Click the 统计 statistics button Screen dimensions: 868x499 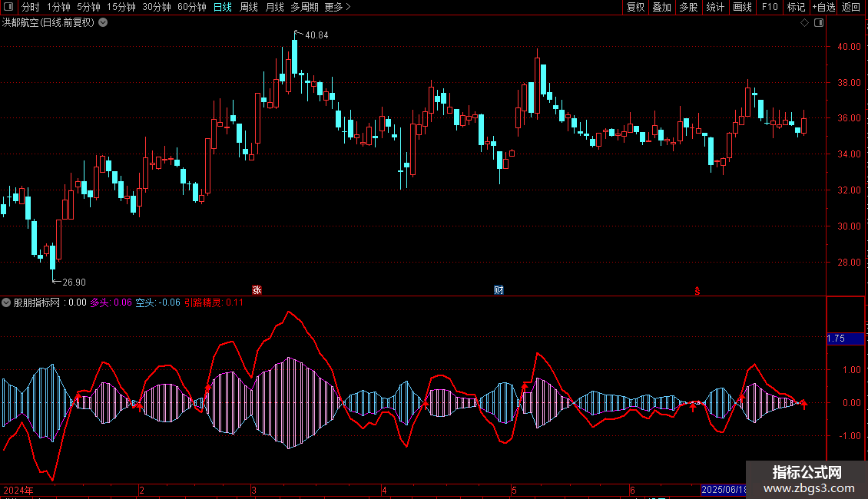[x=715, y=7]
